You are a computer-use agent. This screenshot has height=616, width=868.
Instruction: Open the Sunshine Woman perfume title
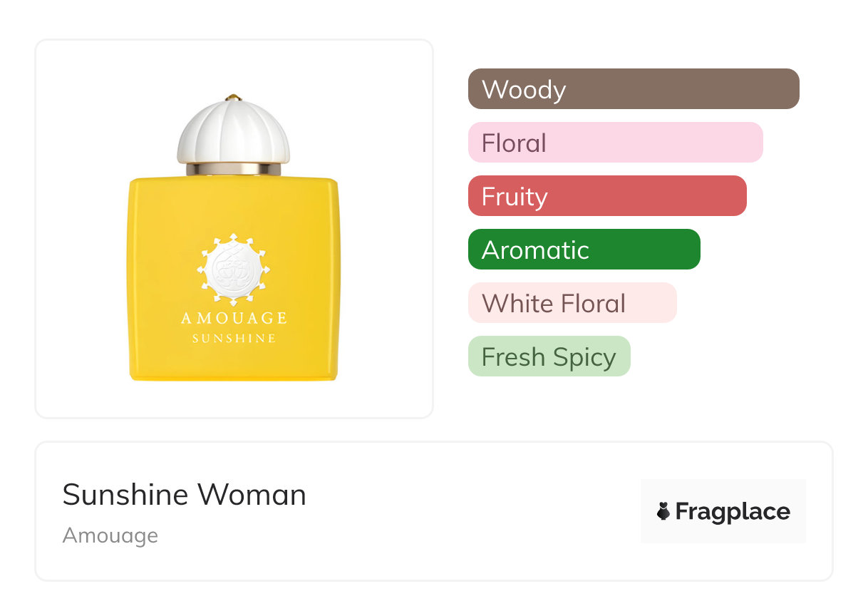point(184,495)
